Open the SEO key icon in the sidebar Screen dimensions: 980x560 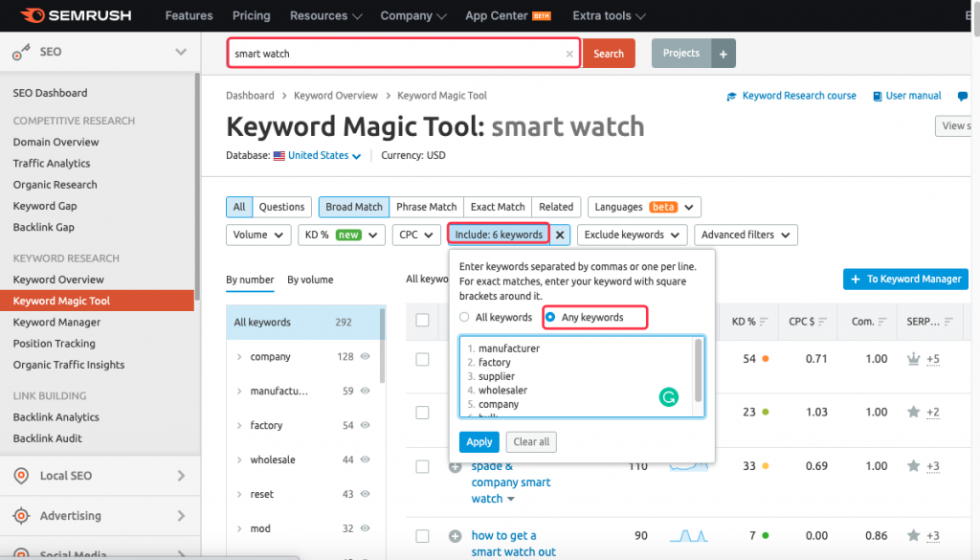[21, 52]
